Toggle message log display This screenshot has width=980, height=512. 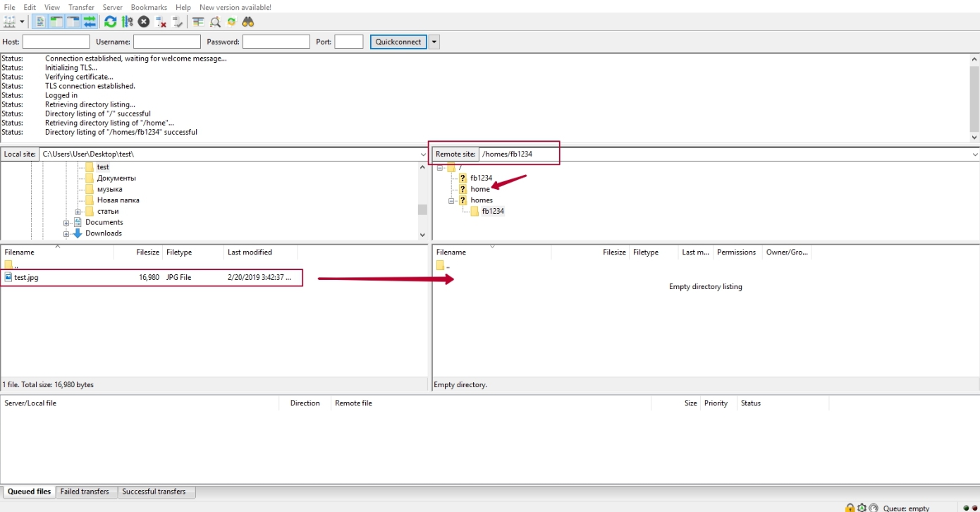tap(40, 22)
